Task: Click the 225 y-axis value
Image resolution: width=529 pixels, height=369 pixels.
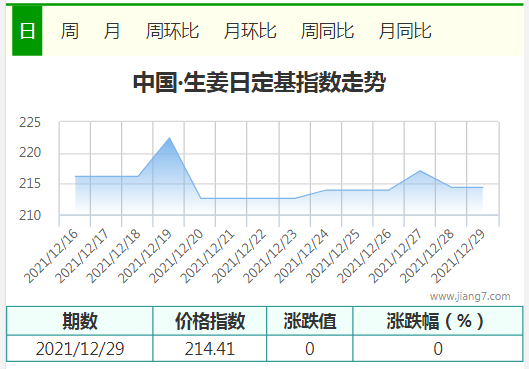Action: [30, 122]
